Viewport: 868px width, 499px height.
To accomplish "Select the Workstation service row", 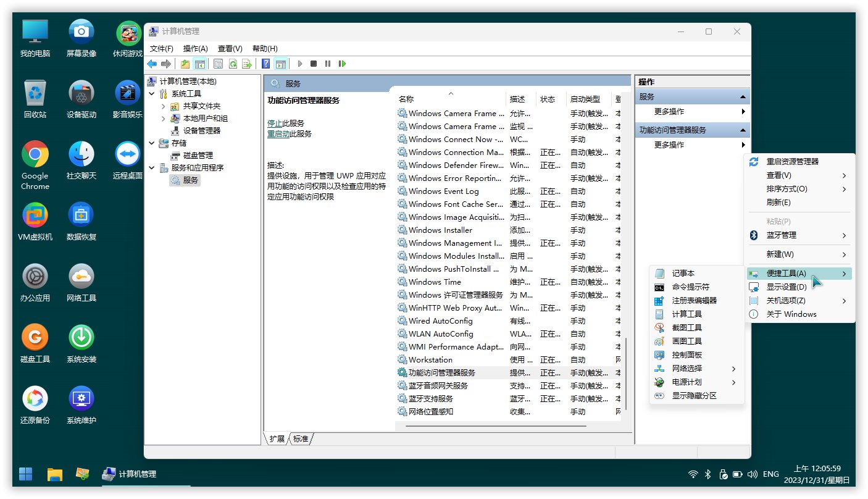I will click(x=509, y=360).
